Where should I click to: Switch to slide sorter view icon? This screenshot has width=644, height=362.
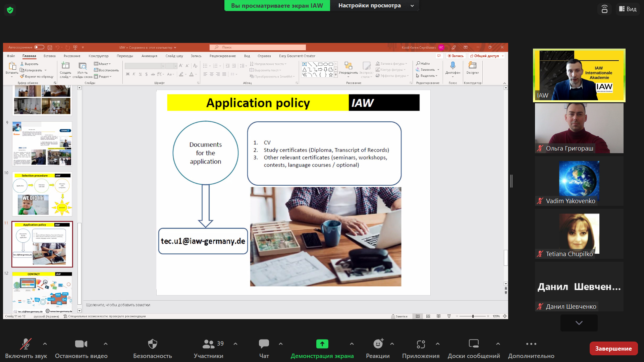pos(428,316)
